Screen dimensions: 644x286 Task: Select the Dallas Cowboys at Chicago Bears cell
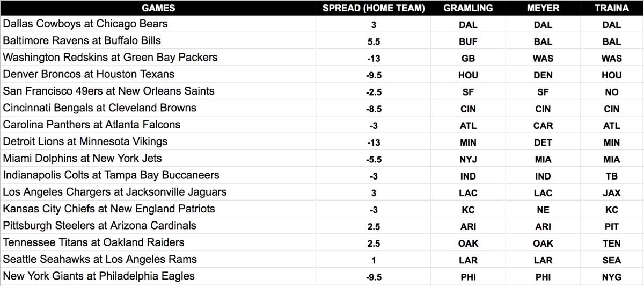point(85,24)
